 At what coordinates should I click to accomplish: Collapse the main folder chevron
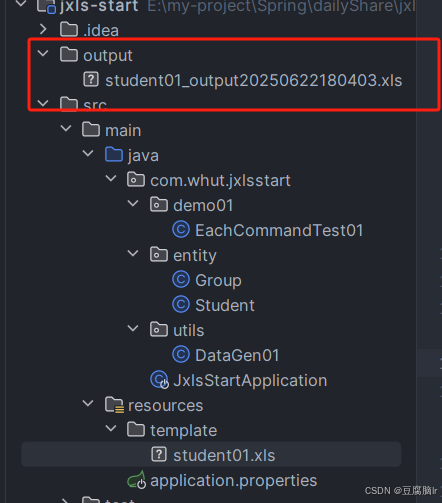tap(66, 128)
